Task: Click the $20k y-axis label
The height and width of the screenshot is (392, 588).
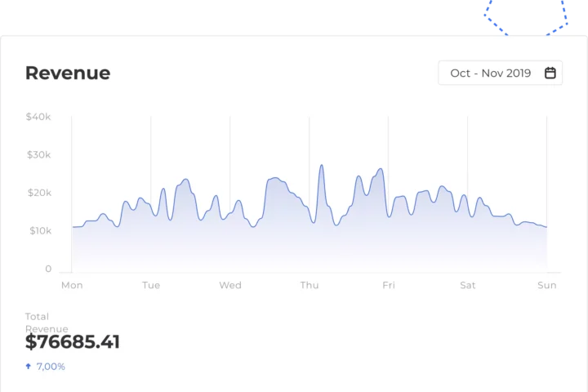Action: (38, 193)
